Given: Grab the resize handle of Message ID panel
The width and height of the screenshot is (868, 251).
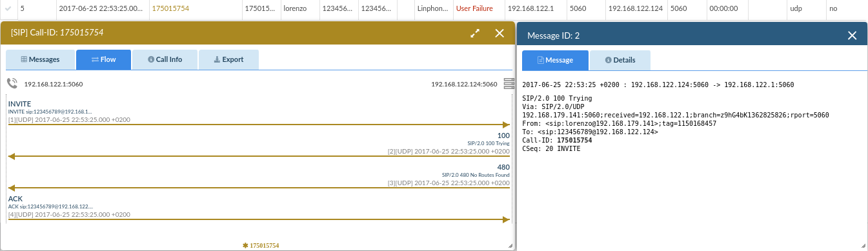Looking at the screenshot, I should (x=863, y=246).
